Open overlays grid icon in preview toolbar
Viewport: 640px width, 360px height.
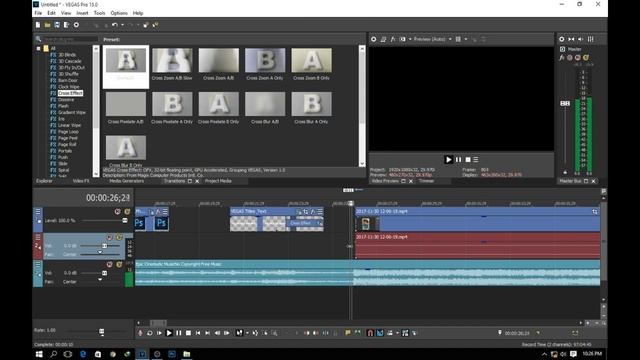(458, 39)
